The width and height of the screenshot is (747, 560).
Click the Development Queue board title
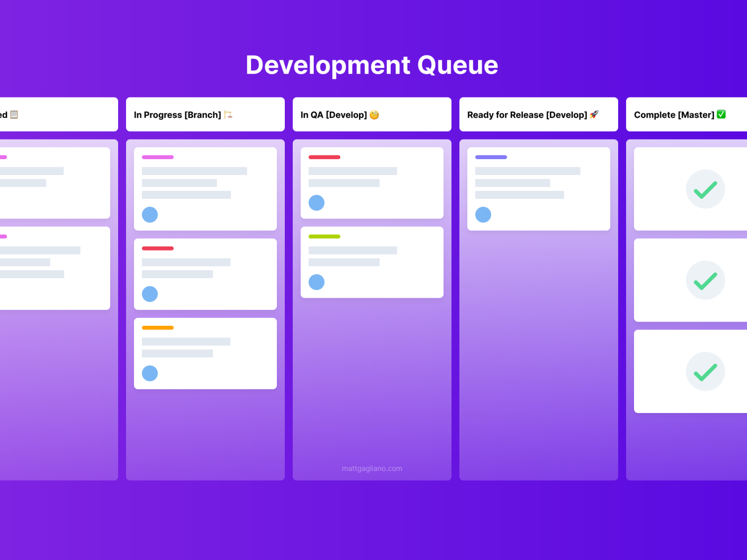pyautogui.click(x=372, y=65)
